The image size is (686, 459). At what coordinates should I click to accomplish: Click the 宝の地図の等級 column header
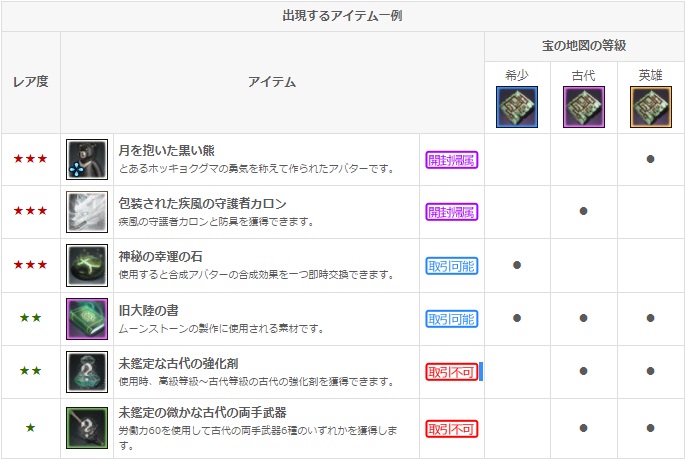584,46
